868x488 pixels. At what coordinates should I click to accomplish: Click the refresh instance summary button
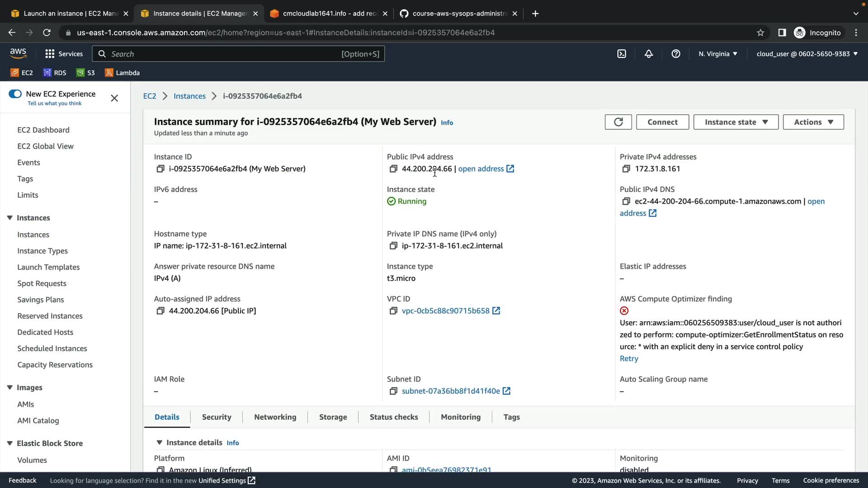[618, 122]
